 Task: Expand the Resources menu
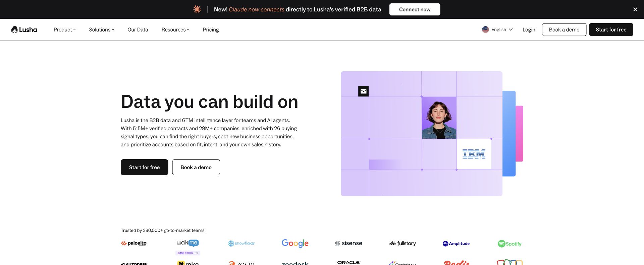point(175,30)
